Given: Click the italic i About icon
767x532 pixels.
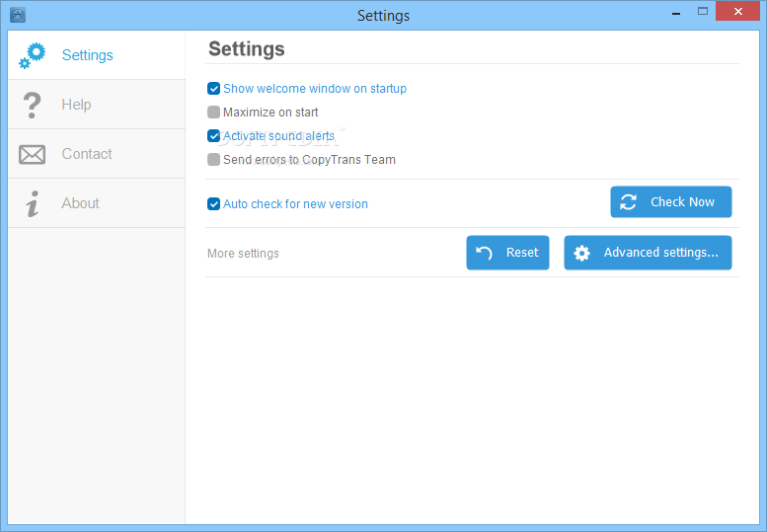Looking at the screenshot, I should (33, 203).
